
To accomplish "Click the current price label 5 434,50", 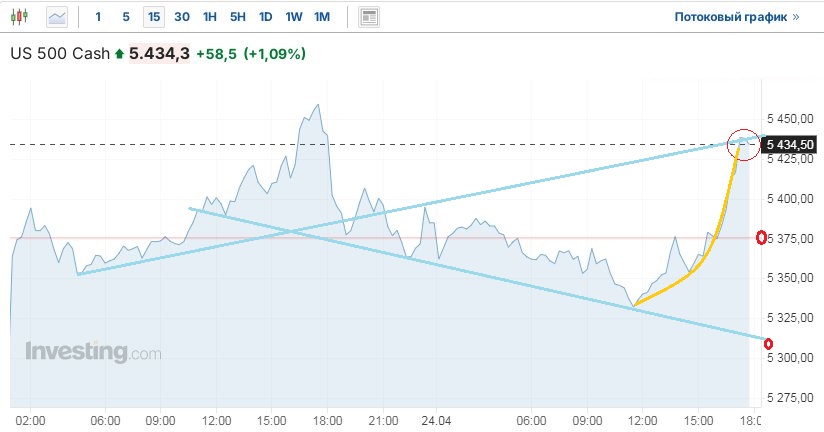I will point(790,145).
